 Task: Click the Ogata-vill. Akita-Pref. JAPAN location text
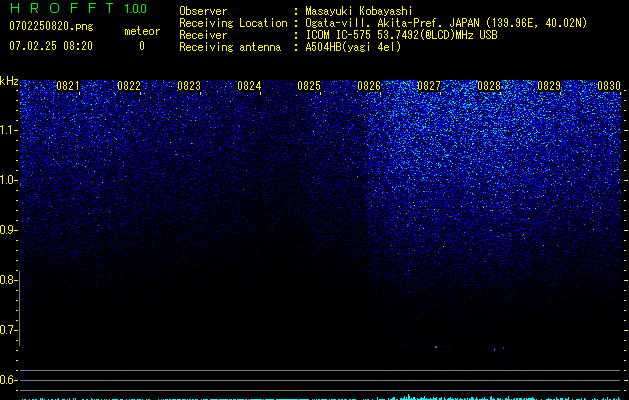click(446, 23)
